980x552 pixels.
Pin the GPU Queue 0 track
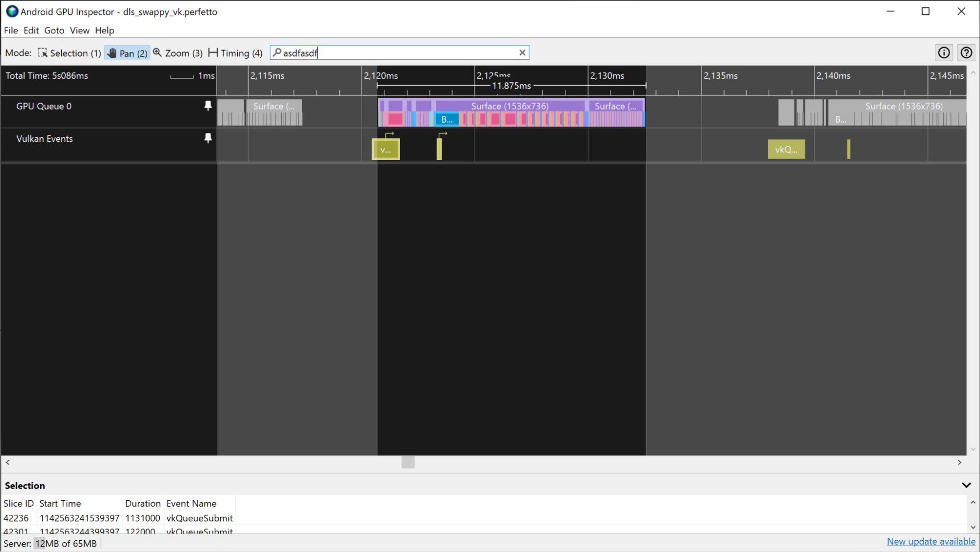tap(207, 106)
